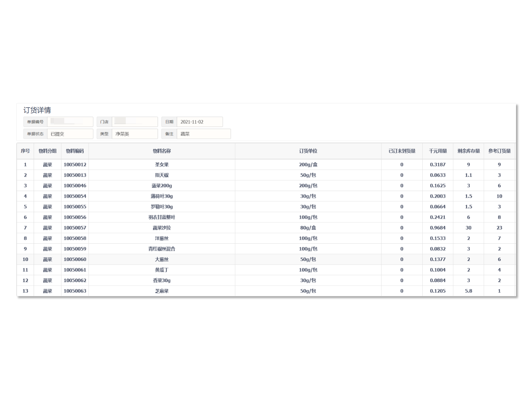Viewport: 532px width, 399px height.
Task: Click the 0.9684 千元用量 value
Action: click(x=438, y=228)
